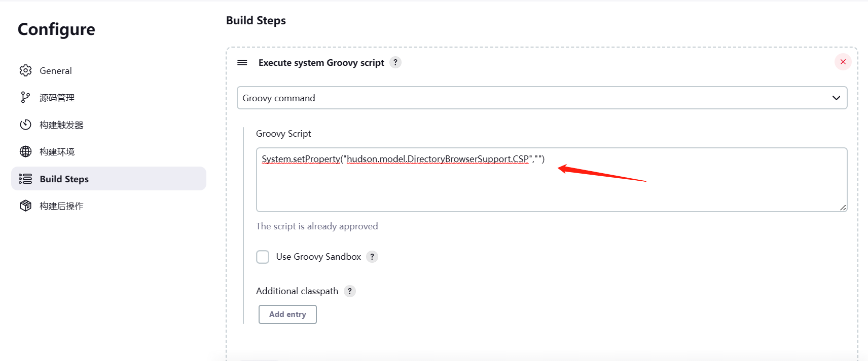
Task: Click the build triggers clock icon
Action: tap(25, 125)
